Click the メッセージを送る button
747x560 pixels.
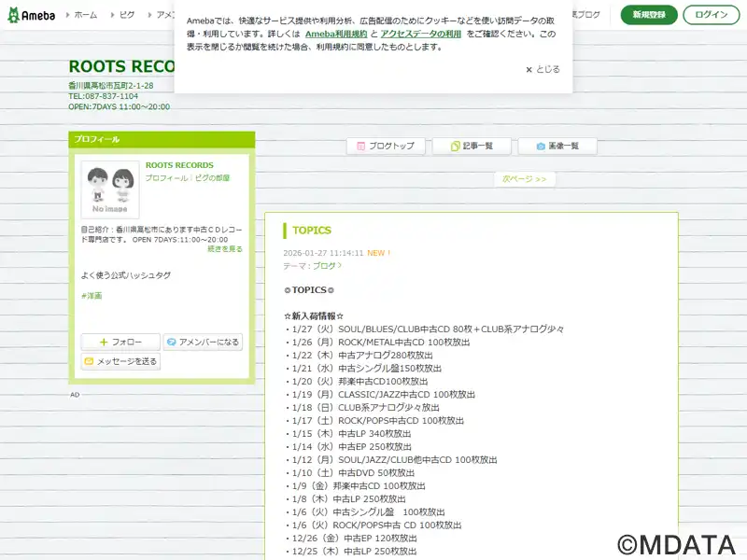click(x=120, y=361)
